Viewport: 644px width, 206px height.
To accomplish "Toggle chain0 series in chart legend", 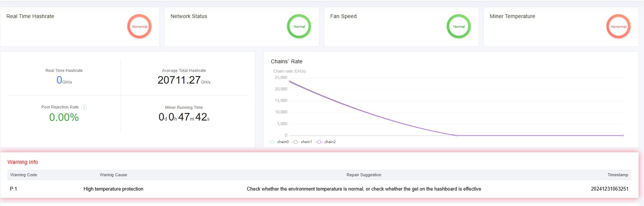I will [x=279, y=142].
